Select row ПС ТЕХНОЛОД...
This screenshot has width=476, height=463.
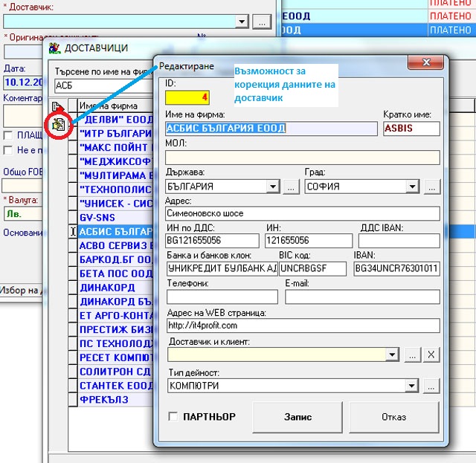116,343
